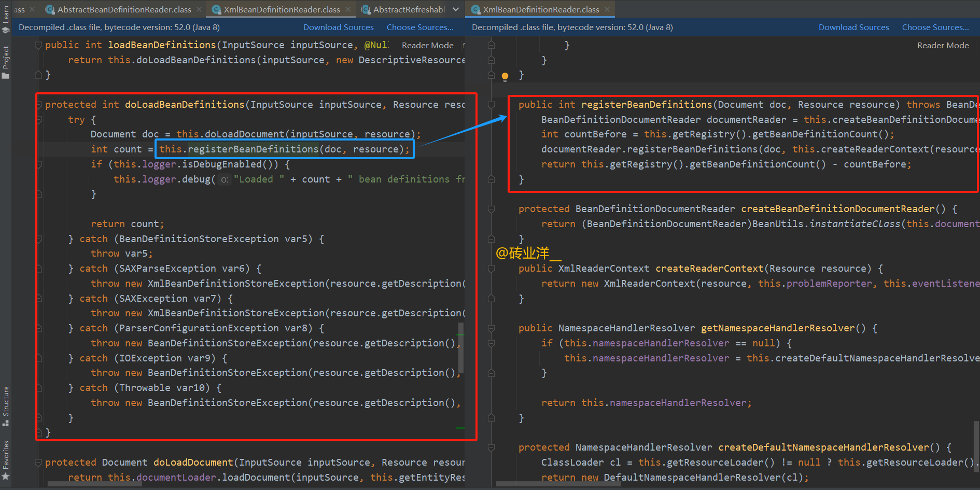Click registerBeanDefinitions call in left editor

point(253,149)
